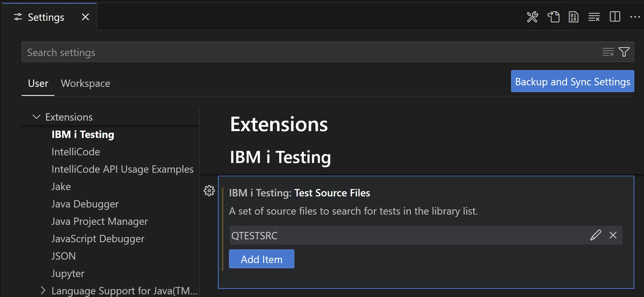Click the Add Item button
This screenshot has height=297, width=644.
point(262,259)
